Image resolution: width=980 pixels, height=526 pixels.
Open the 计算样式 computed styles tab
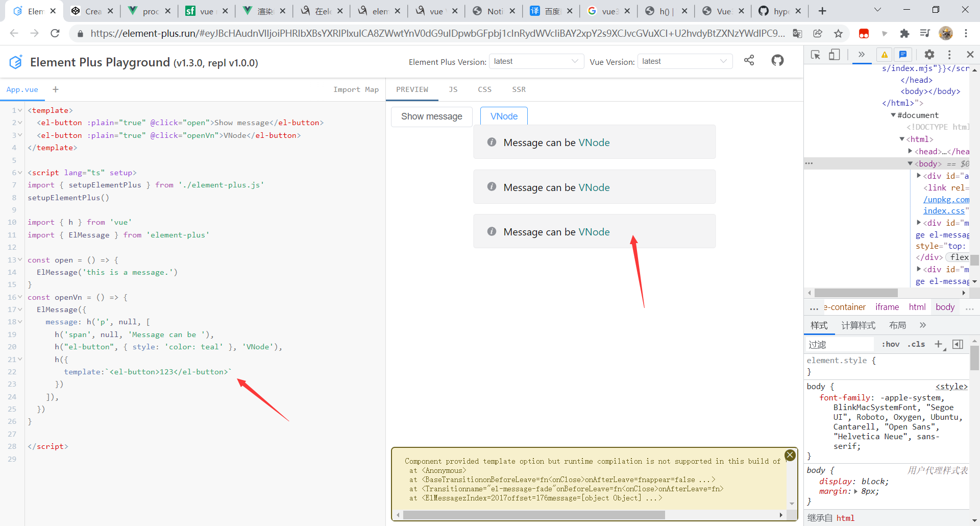[858, 325]
